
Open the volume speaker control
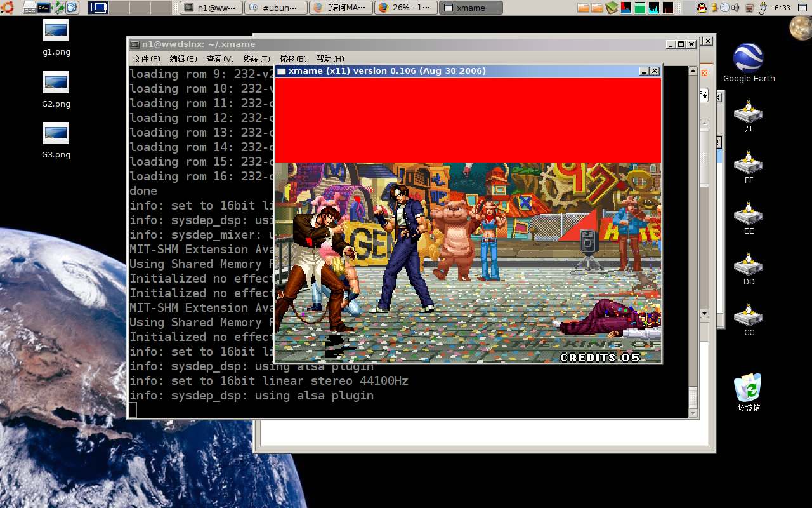(736, 8)
